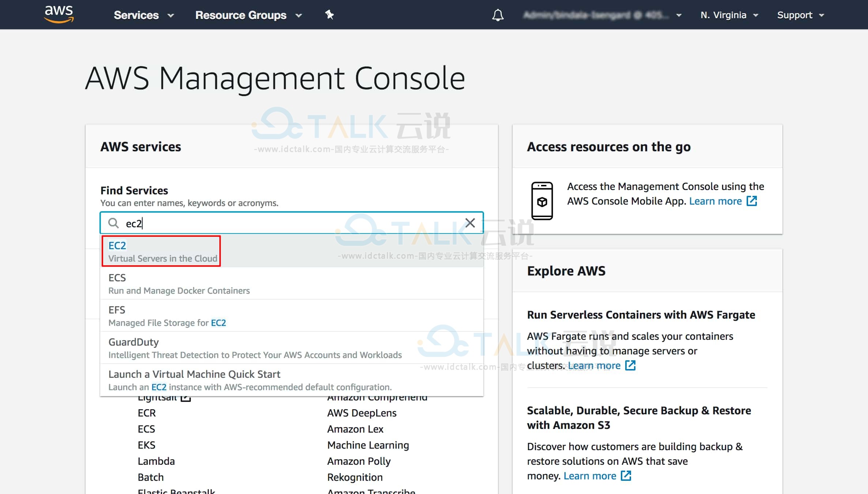This screenshot has height=494, width=868.
Task: Click the 'Explore AWS' heading
Action: [566, 271]
